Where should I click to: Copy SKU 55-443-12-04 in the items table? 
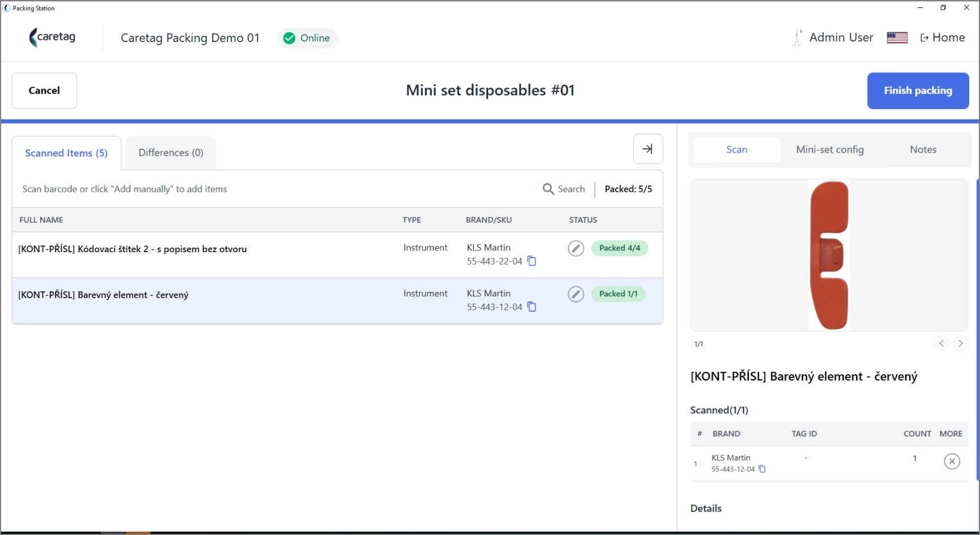click(x=531, y=307)
